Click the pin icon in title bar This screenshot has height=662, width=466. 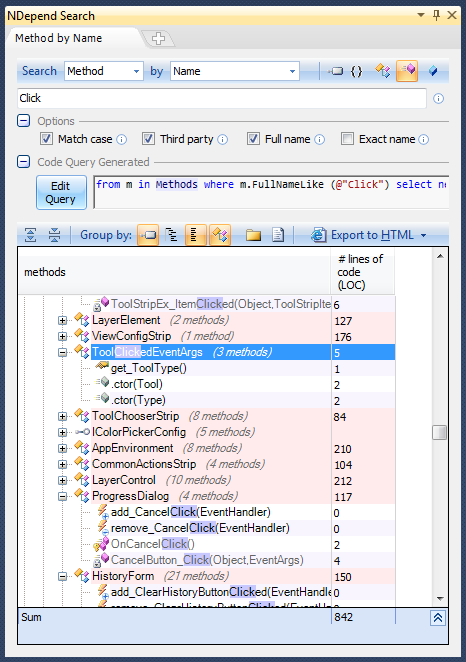coord(436,15)
